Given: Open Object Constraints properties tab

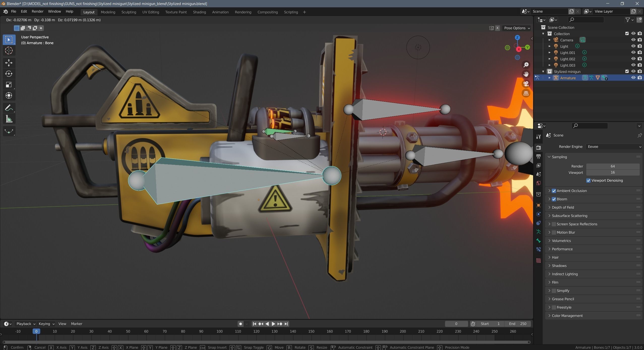Looking at the screenshot, I should tap(538, 223).
